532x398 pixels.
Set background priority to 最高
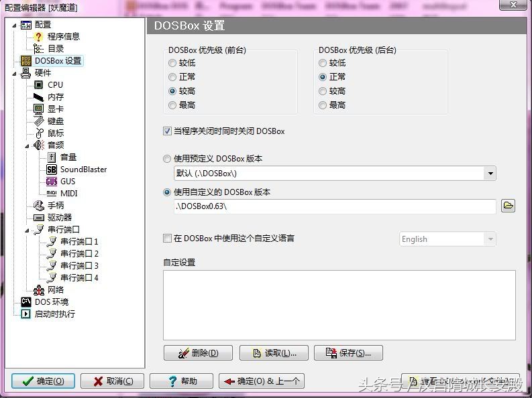[323, 105]
